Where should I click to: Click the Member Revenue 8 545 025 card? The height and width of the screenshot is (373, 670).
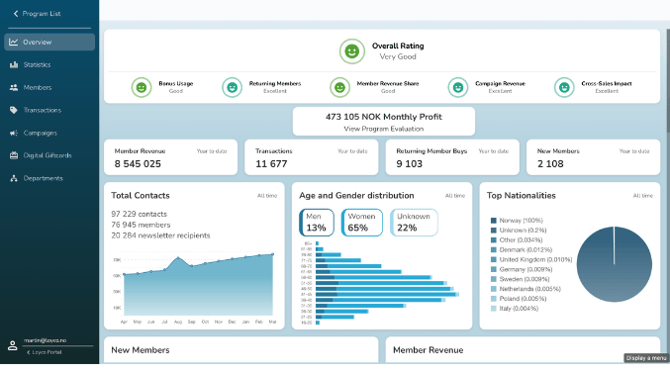[x=170, y=157]
